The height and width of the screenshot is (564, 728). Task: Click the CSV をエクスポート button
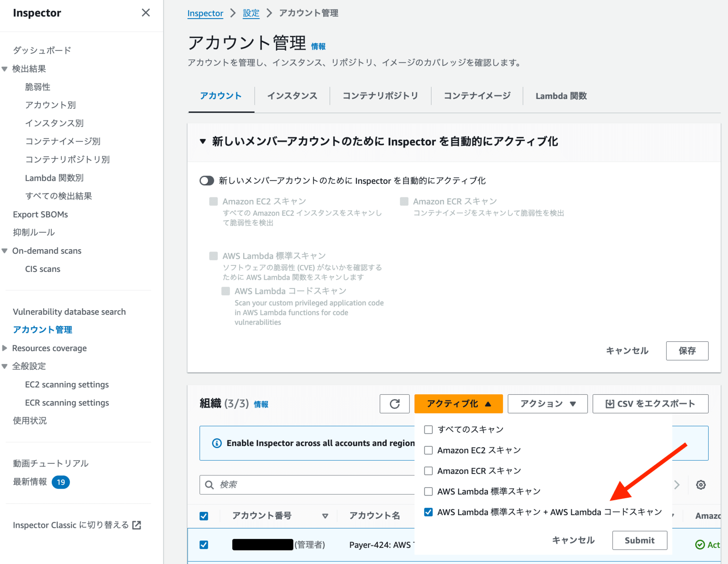click(x=650, y=404)
